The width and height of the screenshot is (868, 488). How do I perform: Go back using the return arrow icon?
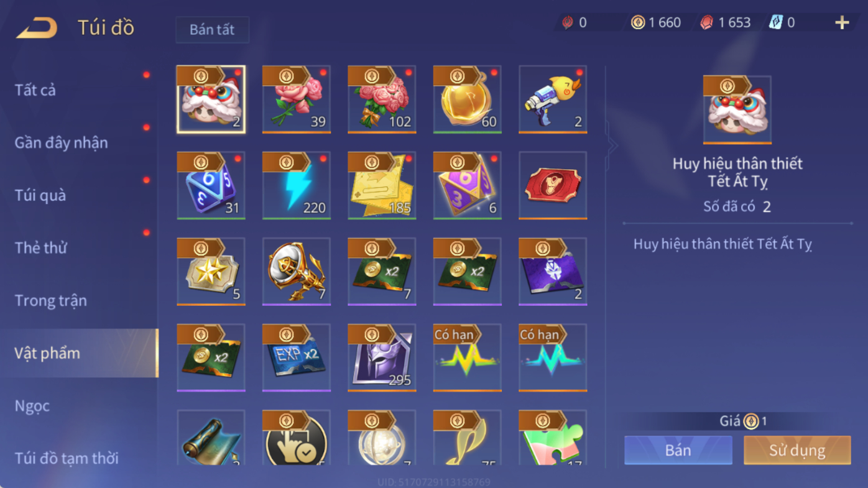(x=37, y=27)
